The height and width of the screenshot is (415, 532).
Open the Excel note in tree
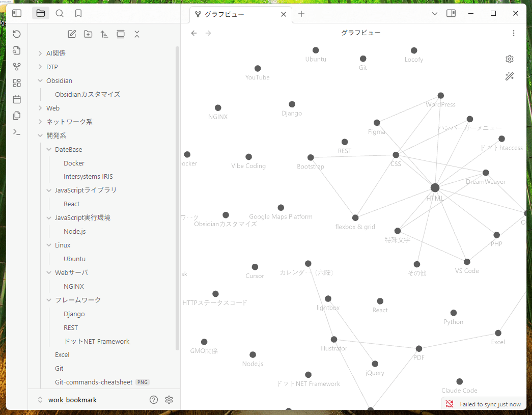62,354
